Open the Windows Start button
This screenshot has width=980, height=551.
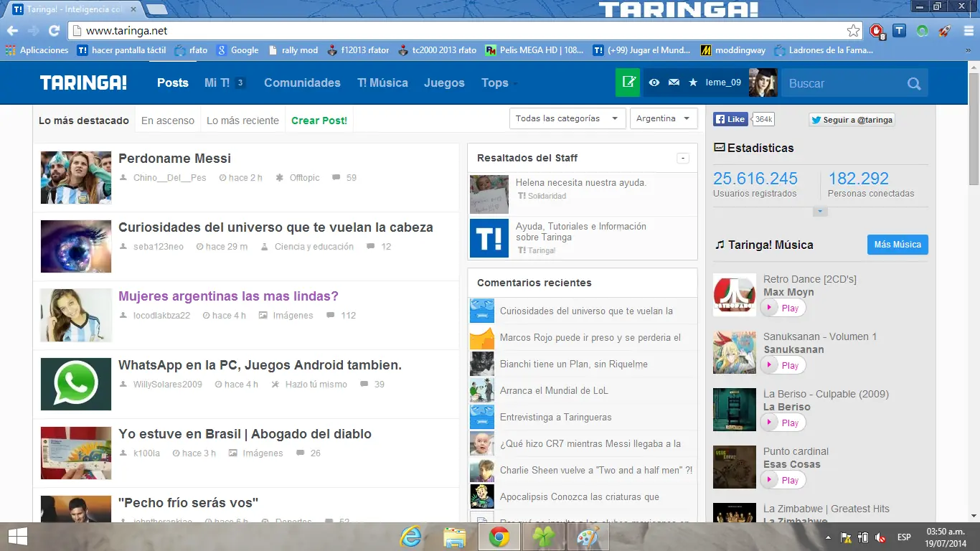[x=18, y=536]
